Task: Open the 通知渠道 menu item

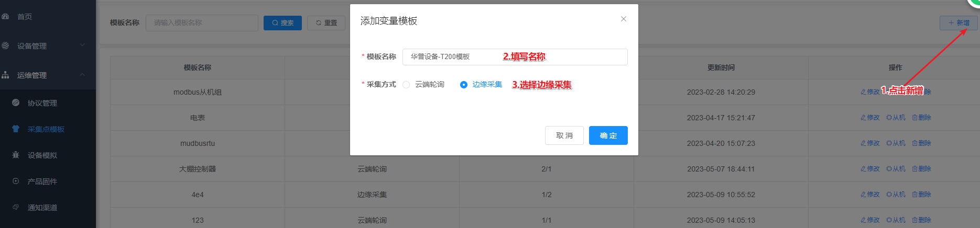Action: click(42, 208)
